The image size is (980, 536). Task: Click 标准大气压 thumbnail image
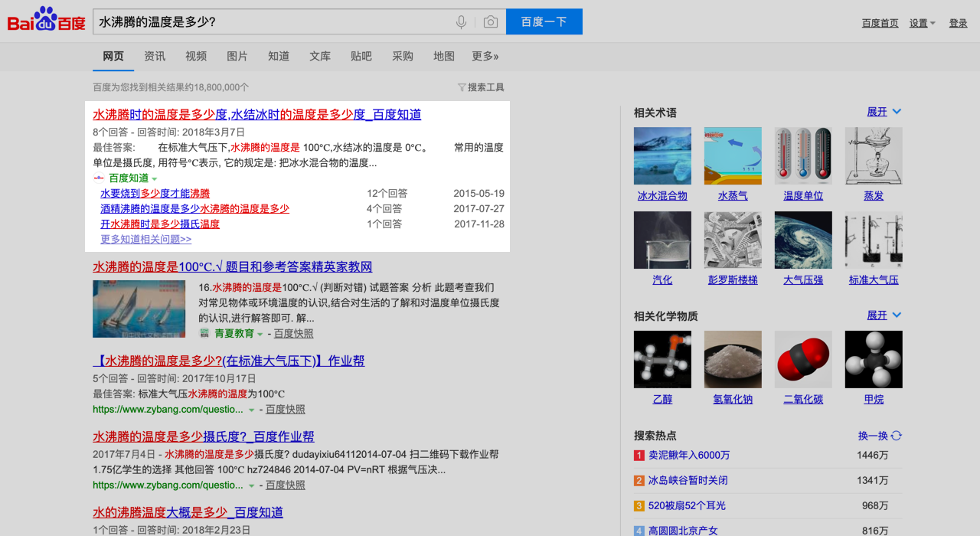tap(874, 240)
